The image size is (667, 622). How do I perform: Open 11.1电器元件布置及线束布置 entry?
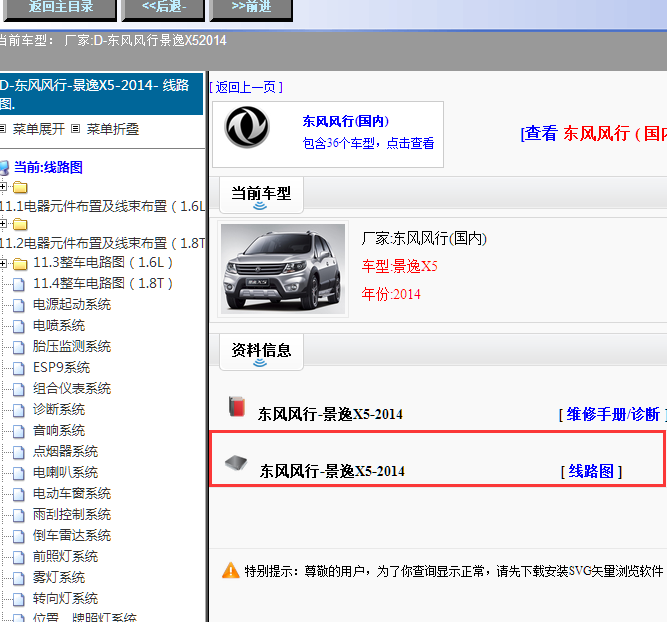[x=102, y=206]
